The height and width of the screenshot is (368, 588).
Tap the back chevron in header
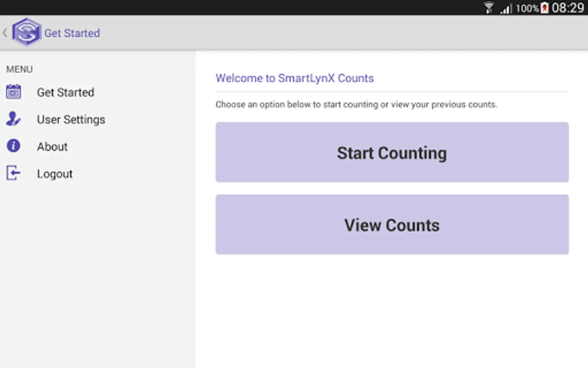click(5, 33)
